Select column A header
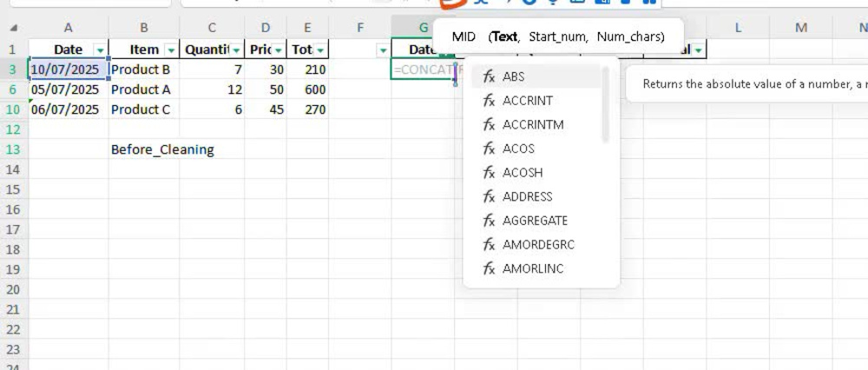868x370 pixels. pyautogui.click(x=68, y=28)
